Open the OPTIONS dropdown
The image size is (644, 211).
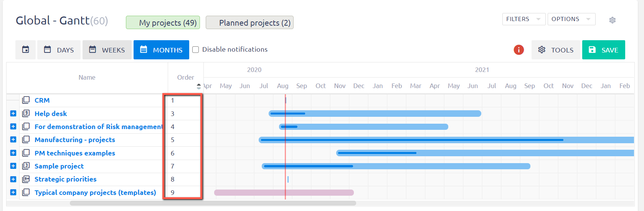click(571, 19)
